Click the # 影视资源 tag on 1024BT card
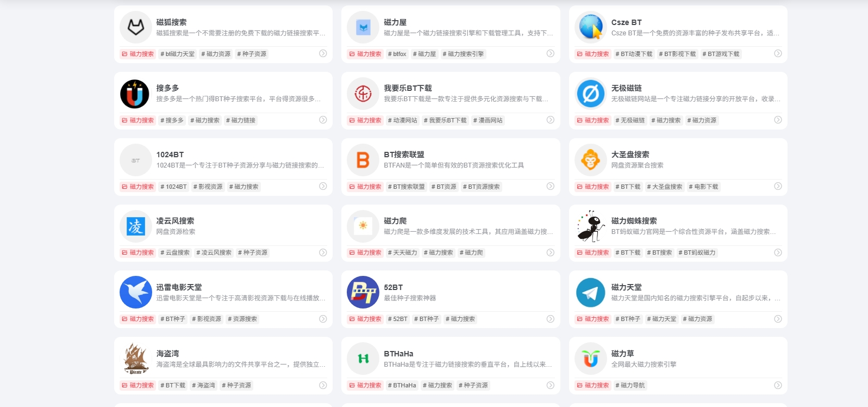The image size is (868, 407). (208, 187)
